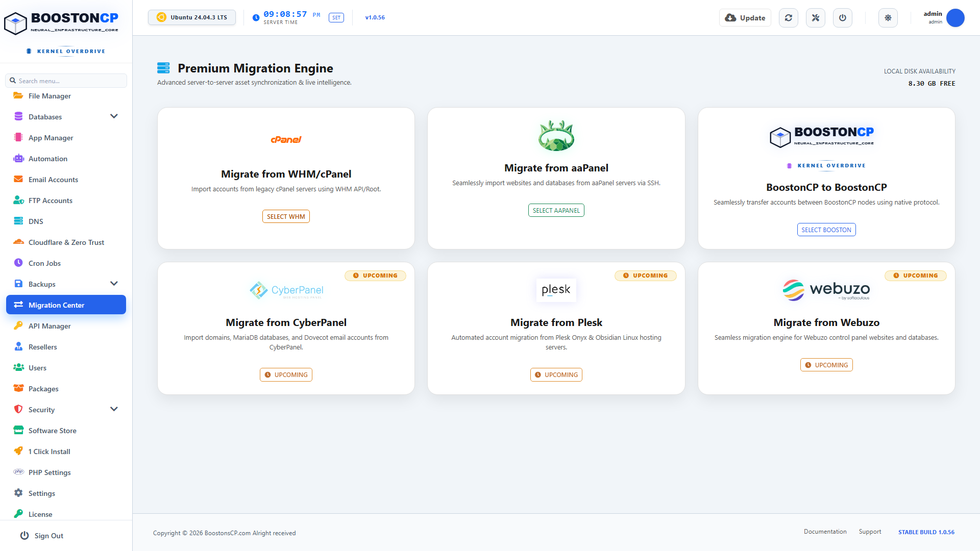
Task: Click the SET server time button
Action: pos(336,18)
